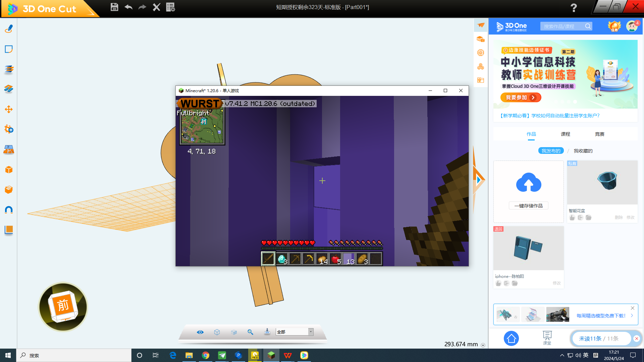The width and height of the screenshot is (644, 362).
Task: Click the 一键存储作品 button
Action: pyautogui.click(x=528, y=206)
